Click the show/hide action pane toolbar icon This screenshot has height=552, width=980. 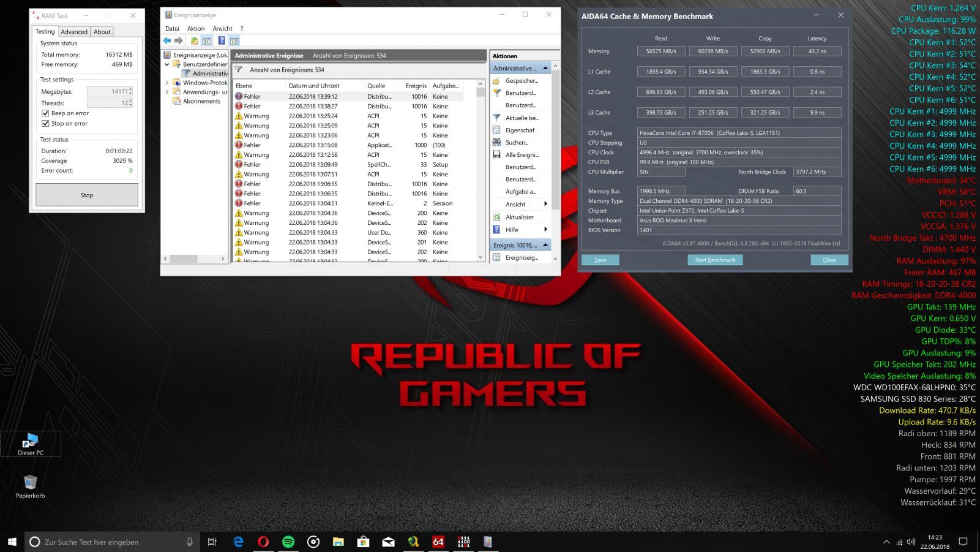234,41
